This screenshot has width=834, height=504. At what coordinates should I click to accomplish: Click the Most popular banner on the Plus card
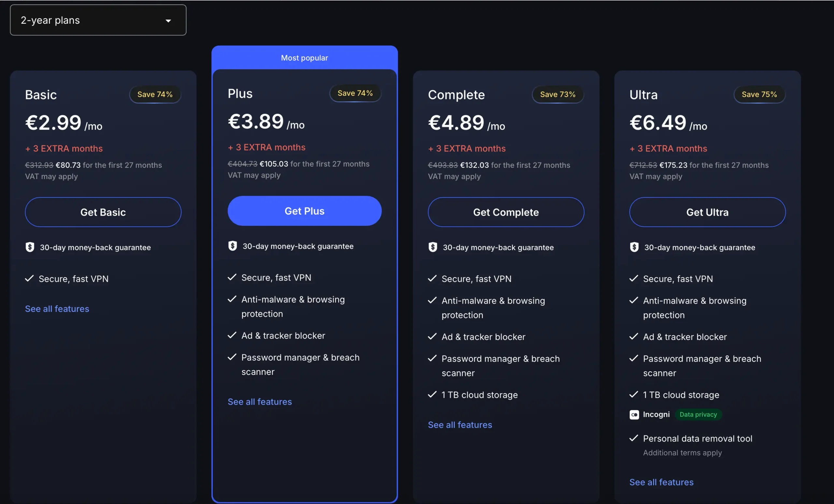304,58
